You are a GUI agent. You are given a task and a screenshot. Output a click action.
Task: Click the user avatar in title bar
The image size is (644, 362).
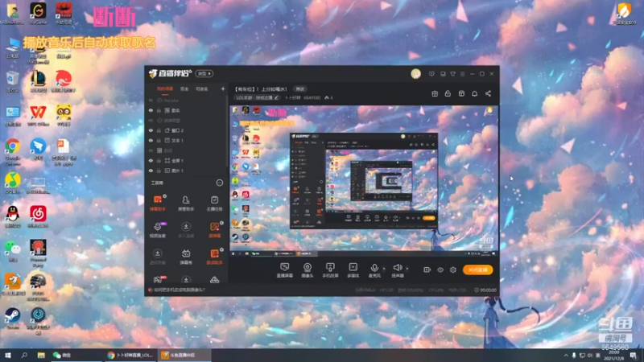[415, 74]
